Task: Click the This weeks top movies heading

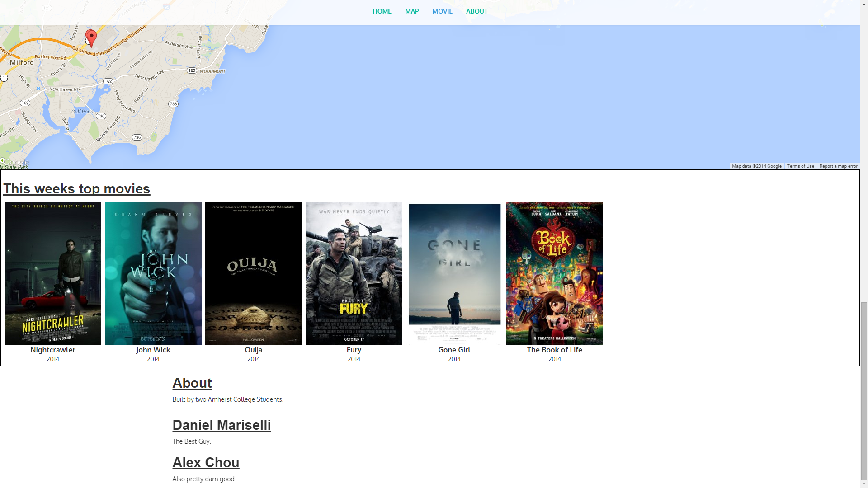Action: [77, 189]
